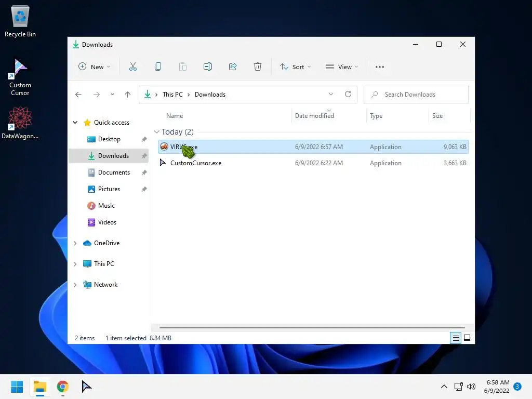Go forward with the right arrow

pyautogui.click(x=97, y=95)
